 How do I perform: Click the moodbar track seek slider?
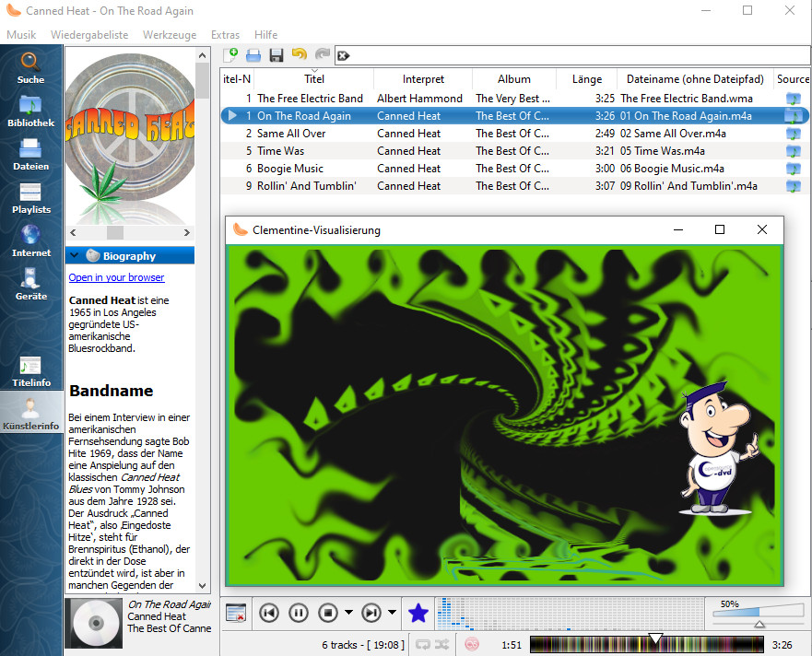[647, 644]
